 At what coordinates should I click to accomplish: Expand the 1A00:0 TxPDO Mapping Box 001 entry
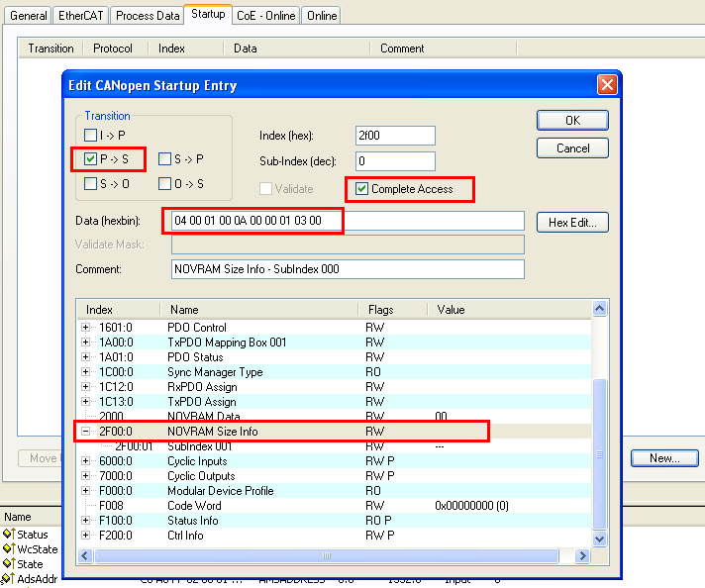(x=85, y=343)
